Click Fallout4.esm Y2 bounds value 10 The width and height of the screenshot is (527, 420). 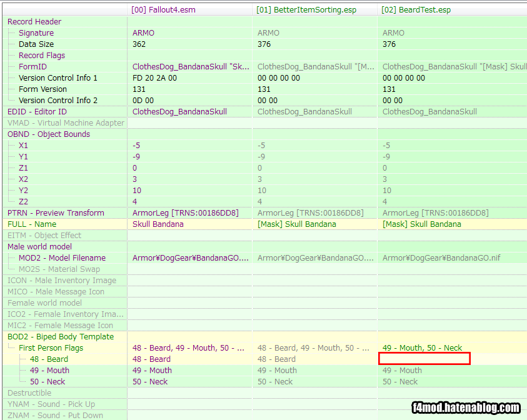(137, 191)
